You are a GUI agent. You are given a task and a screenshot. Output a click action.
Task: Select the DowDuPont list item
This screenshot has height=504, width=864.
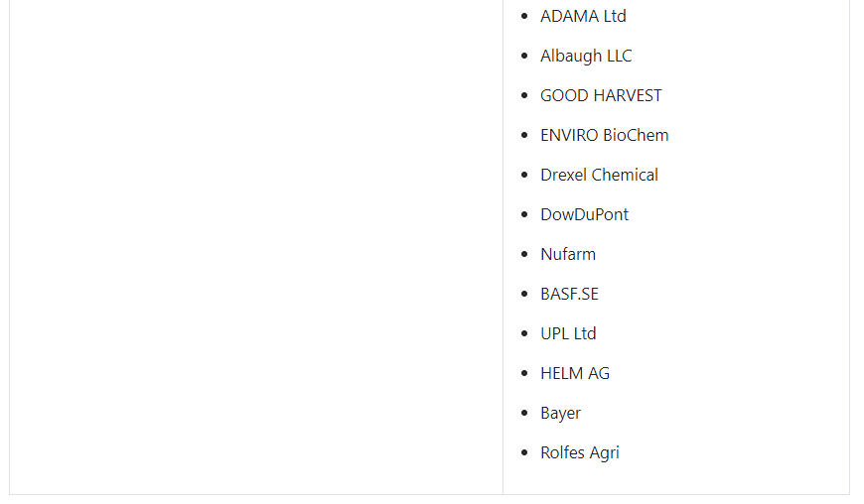[x=584, y=214]
